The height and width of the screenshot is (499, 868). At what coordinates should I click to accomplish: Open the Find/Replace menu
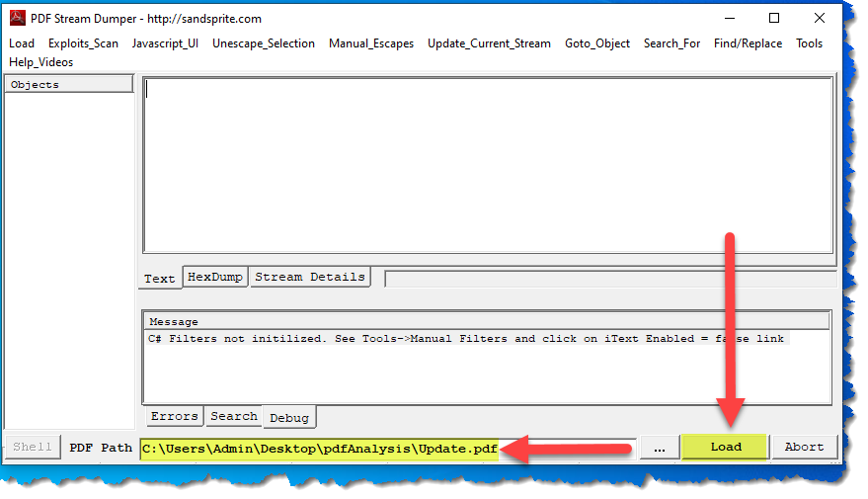(748, 43)
